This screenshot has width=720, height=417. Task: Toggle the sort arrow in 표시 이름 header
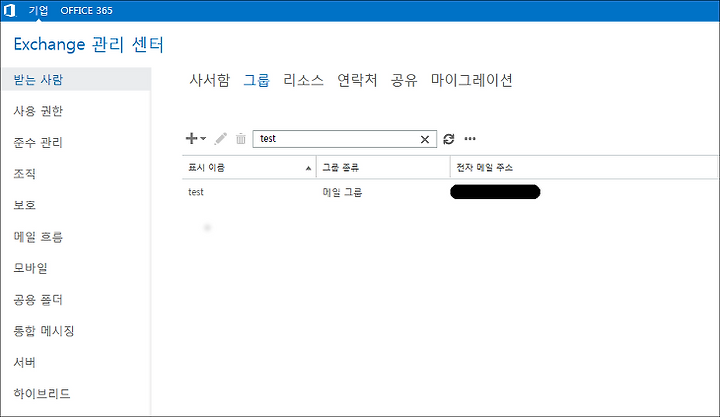click(309, 169)
